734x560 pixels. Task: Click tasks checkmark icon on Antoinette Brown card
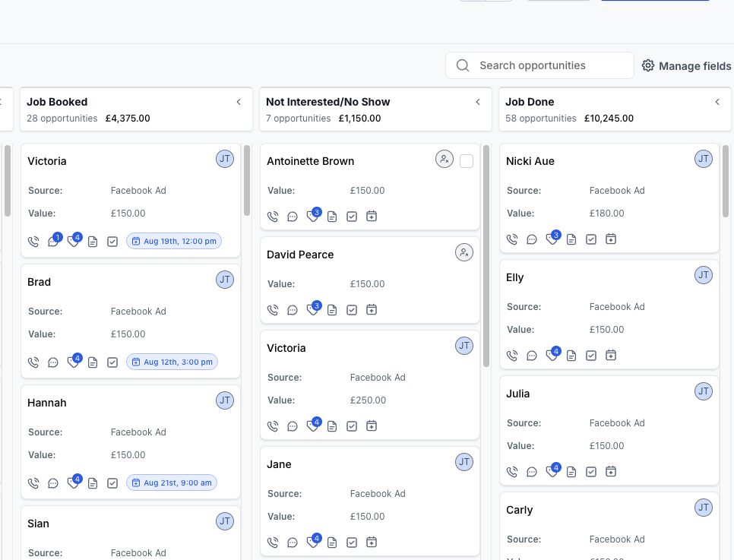352,217
